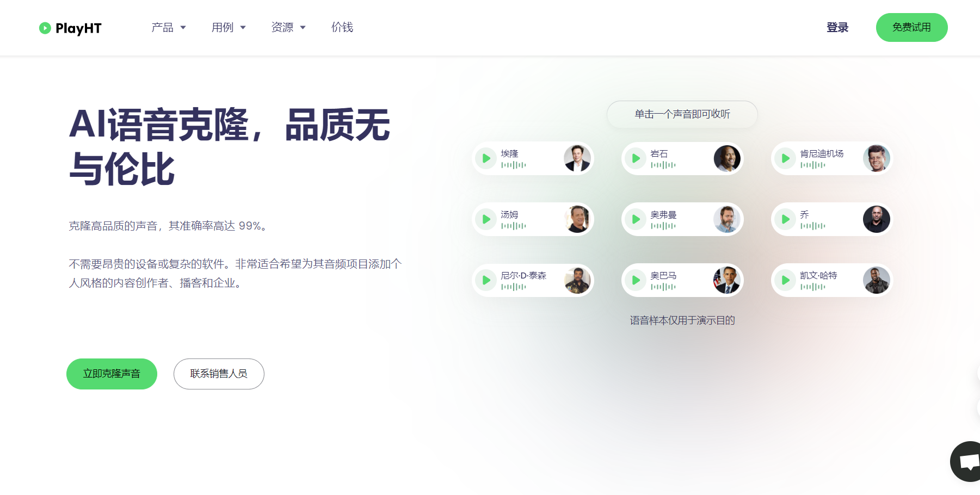Expand the 用例 dropdown menu
980x495 pixels.
(229, 27)
